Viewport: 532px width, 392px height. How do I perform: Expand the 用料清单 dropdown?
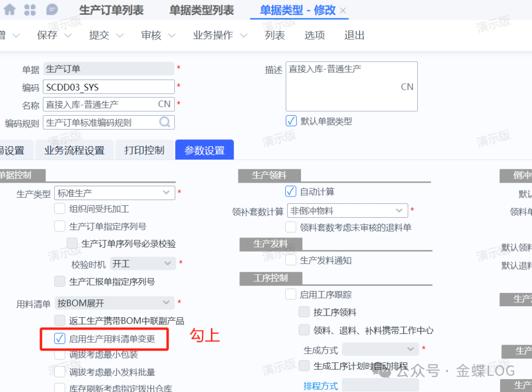point(167,303)
